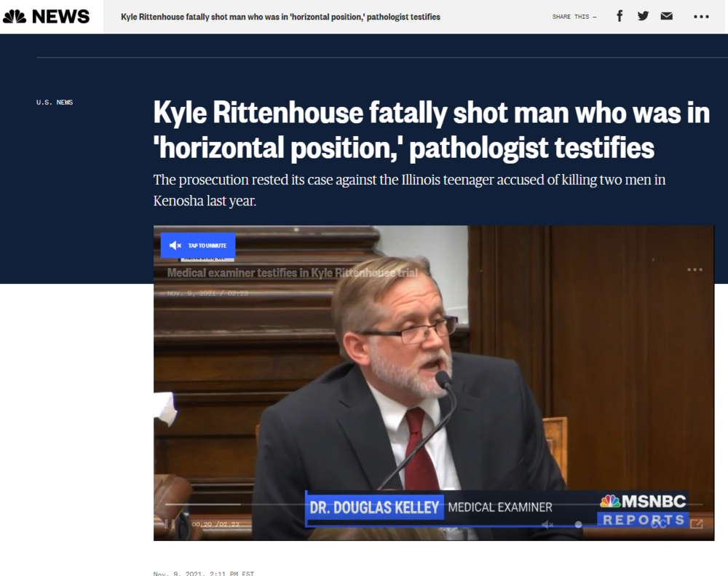Open video in fullscreen pop-out icon
The image size is (728, 576).
(697, 524)
